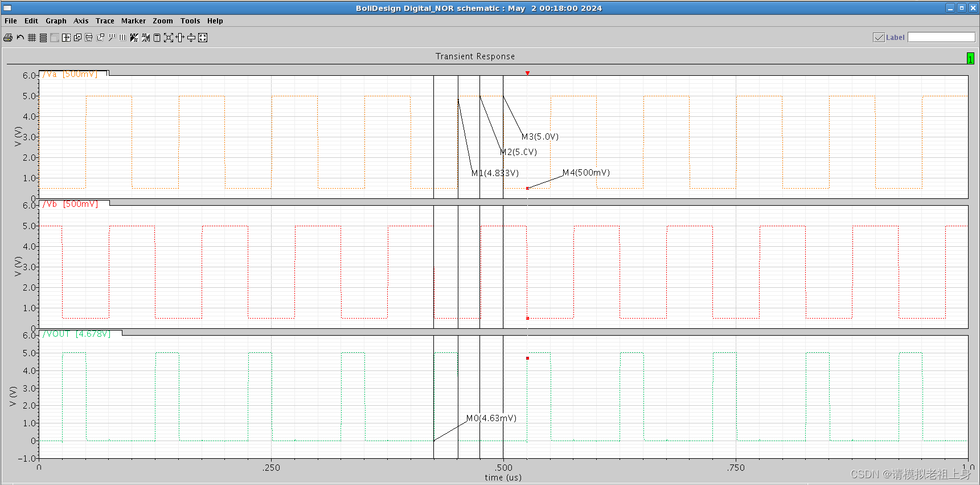Viewport: 980px width, 485px height.
Task: Click the Undo arrow icon
Action: (x=20, y=38)
